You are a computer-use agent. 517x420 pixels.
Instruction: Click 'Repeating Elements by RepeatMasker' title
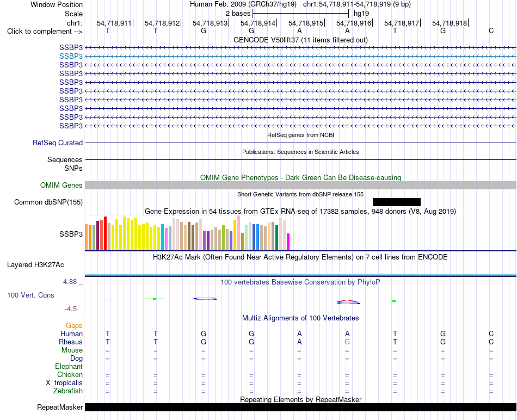tap(300, 399)
